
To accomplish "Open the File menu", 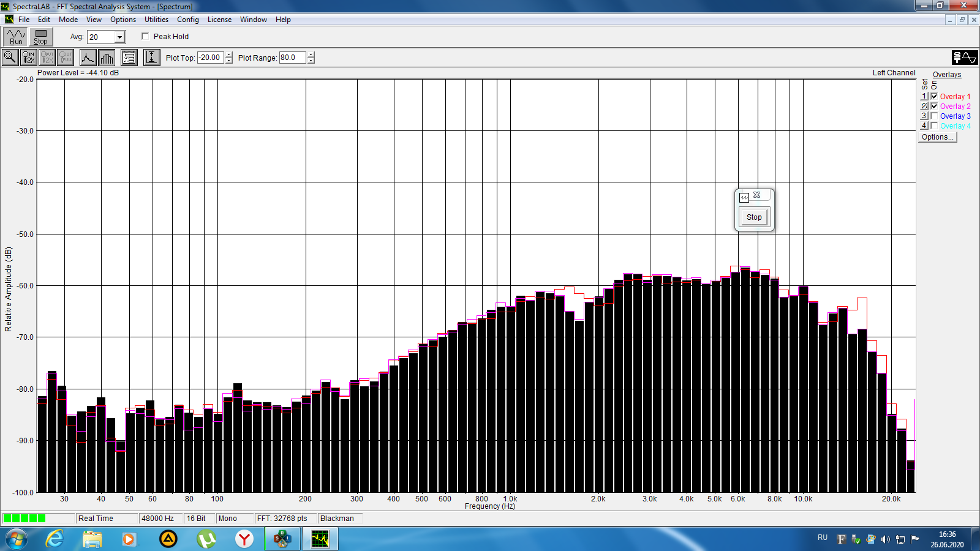I will [24, 20].
